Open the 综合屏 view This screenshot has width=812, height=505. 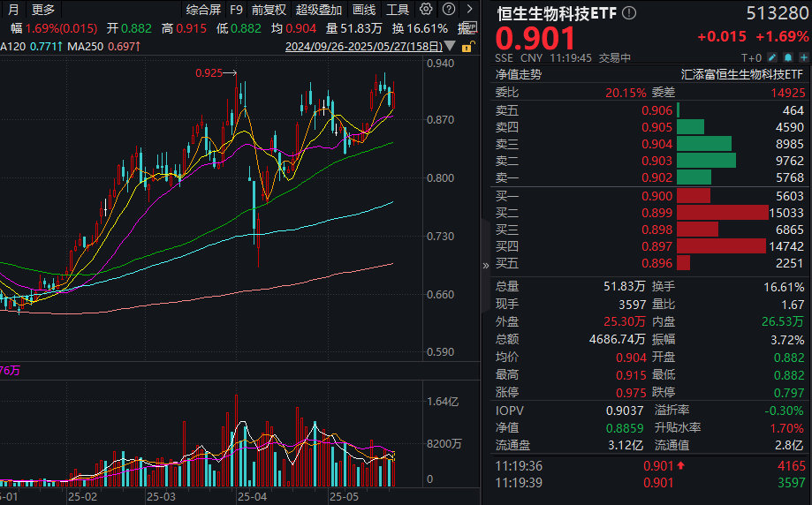click(203, 10)
